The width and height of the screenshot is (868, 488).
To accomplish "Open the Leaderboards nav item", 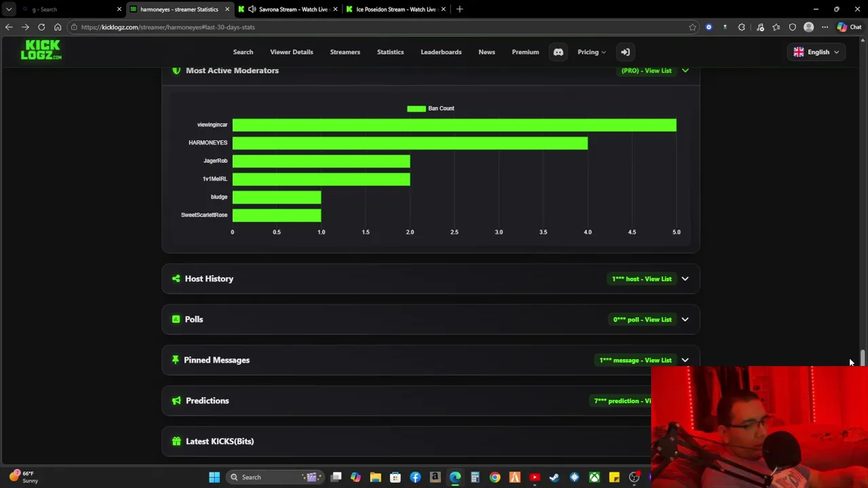I will (x=441, y=52).
